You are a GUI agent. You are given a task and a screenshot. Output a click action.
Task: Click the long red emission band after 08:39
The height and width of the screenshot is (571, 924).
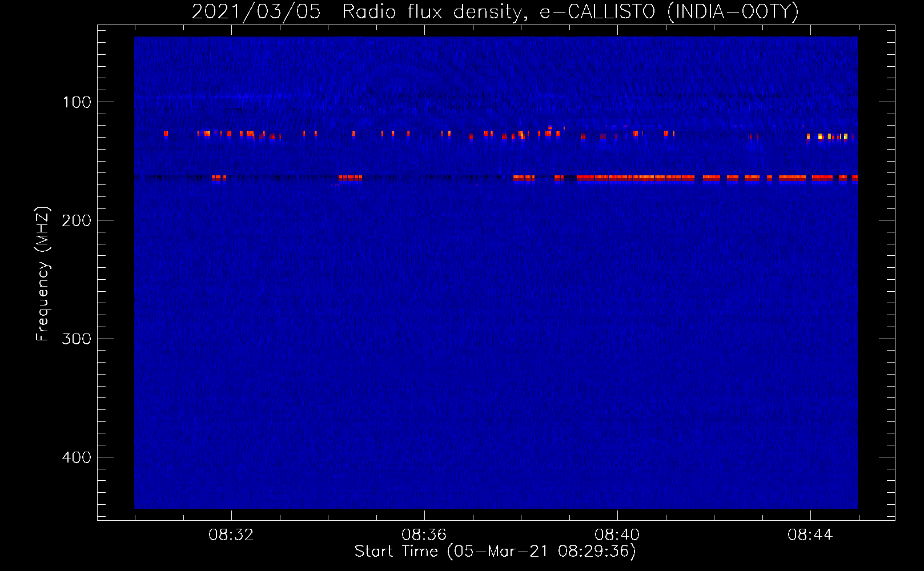pyautogui.click(x=636, y=178)
